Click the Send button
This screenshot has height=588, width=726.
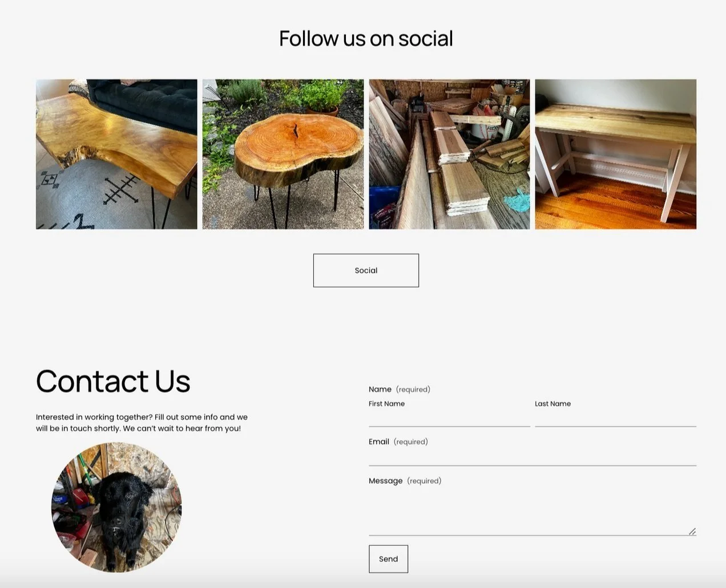tap(388, 559)
